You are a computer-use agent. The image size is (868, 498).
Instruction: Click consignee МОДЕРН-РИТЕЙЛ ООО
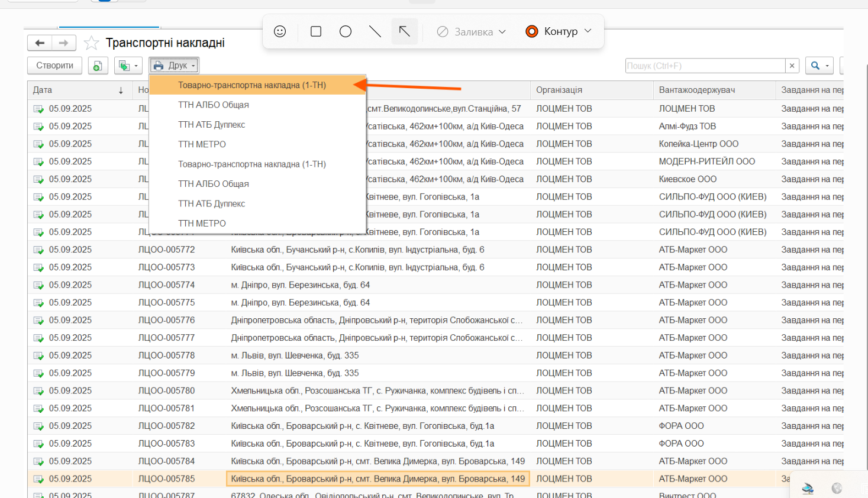point(707,161)
